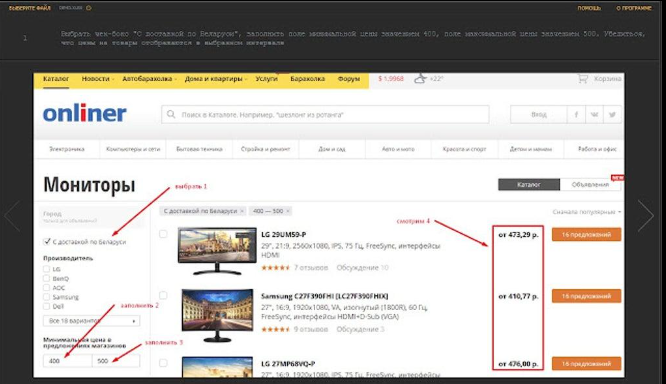
Task: Open the cart icon near Корзина
Action: [x=583, y=79]
